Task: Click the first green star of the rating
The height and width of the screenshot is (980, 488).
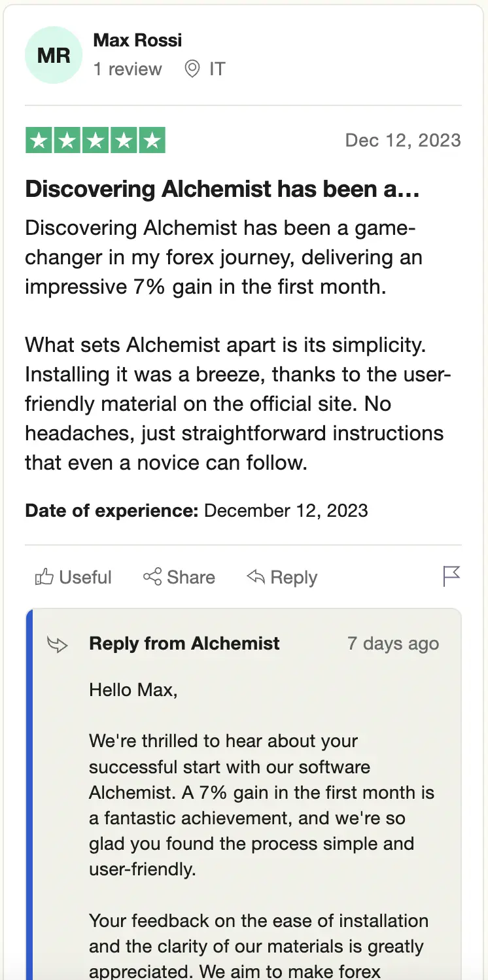Action: pyautogui.click(x=39, y=141)
